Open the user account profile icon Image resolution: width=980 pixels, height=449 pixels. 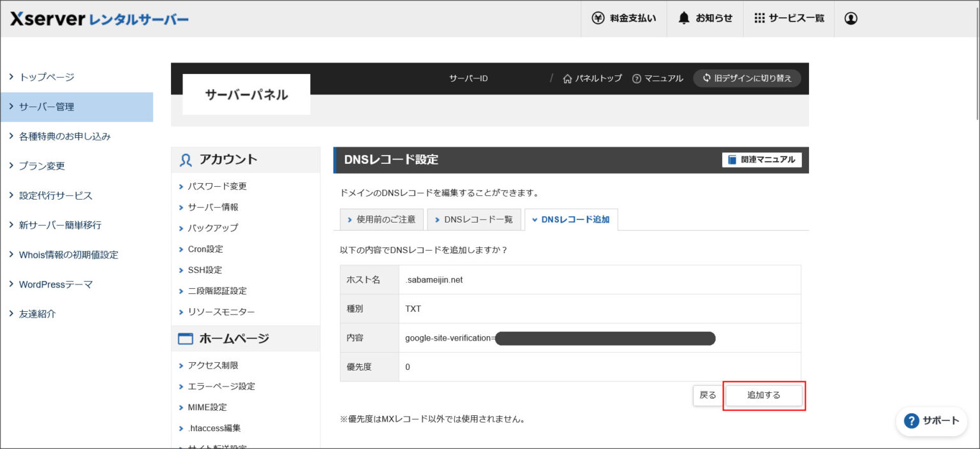click(x=850, y=18)
